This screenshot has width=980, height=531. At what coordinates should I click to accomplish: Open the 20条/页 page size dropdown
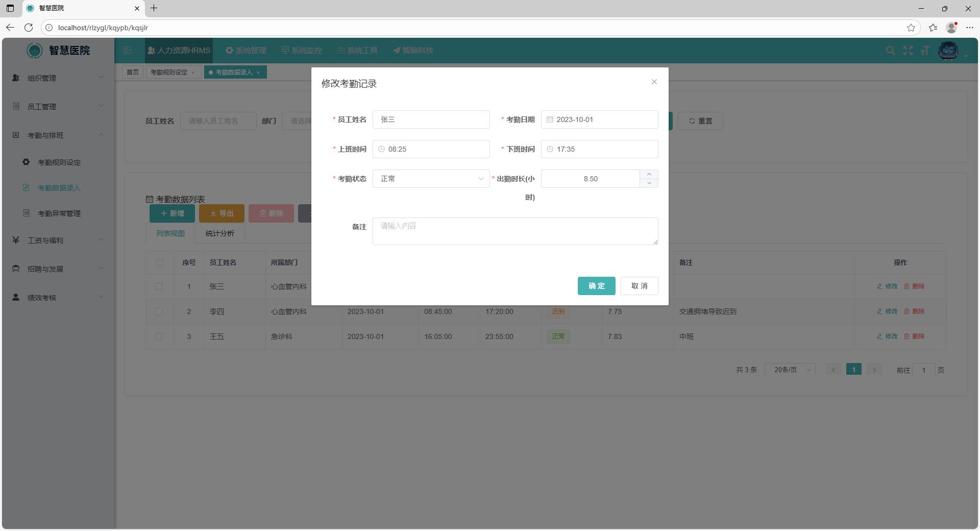[789, 369]
